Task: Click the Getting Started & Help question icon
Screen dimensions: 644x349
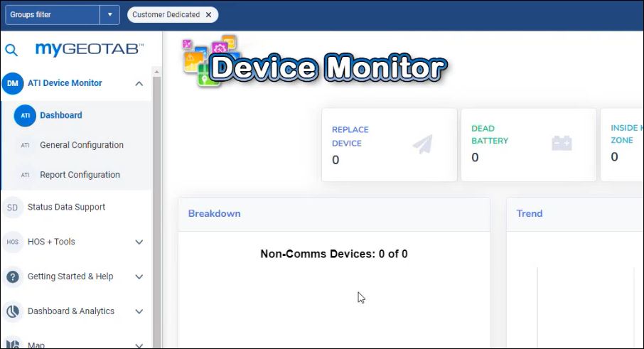Action: (x=12, y=276)
